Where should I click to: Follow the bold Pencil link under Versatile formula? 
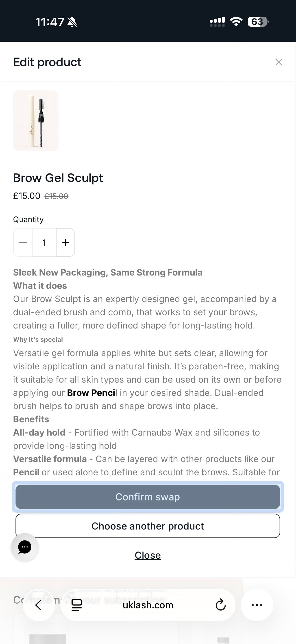(x=26, y=472)
